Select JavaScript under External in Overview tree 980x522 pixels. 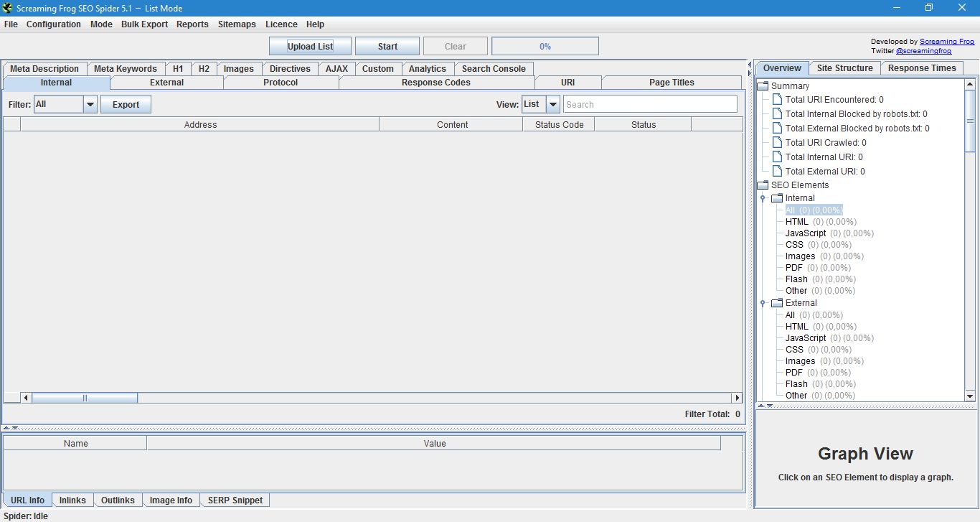pos(829,338)
